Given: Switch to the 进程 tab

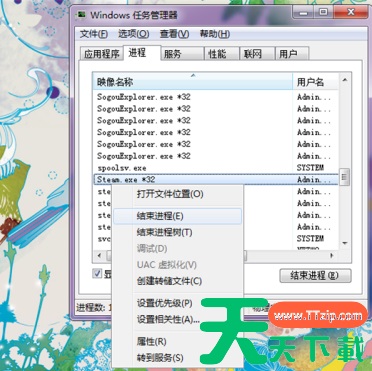Looking at the screenshot, I should click(x=142, y=53).
